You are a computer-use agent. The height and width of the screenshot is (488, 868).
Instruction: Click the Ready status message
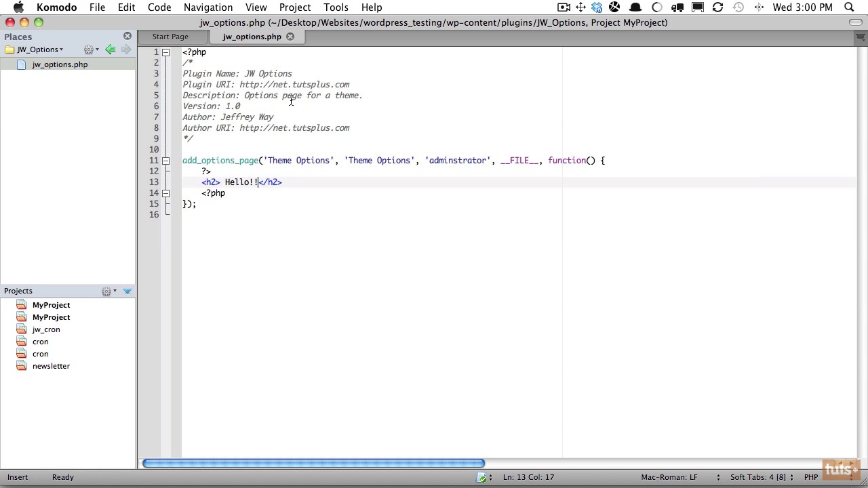pos(63,477)
